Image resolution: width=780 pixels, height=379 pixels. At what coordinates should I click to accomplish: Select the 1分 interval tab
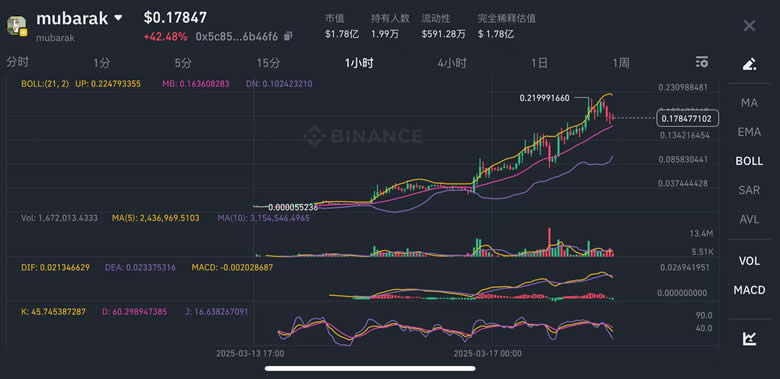[102, 63]
